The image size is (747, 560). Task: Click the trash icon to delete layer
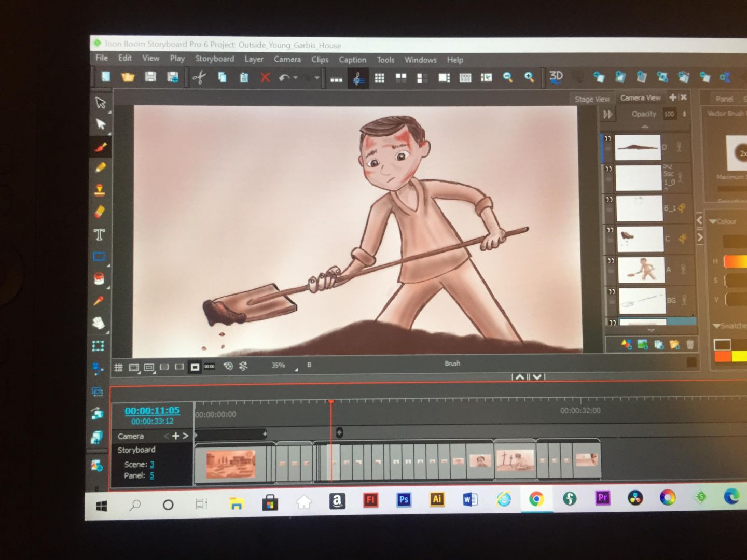pyautogui.click(x=690, y=344)
